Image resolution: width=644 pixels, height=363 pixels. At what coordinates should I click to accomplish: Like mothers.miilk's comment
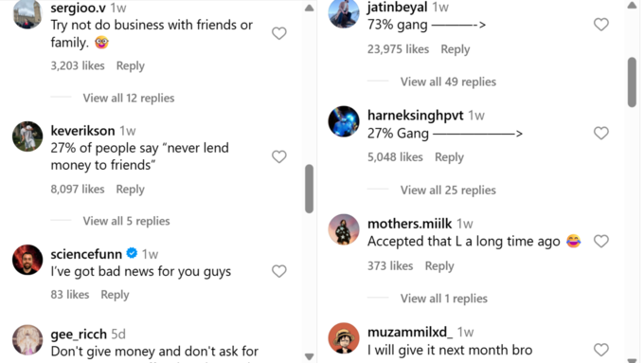(600, 242)
